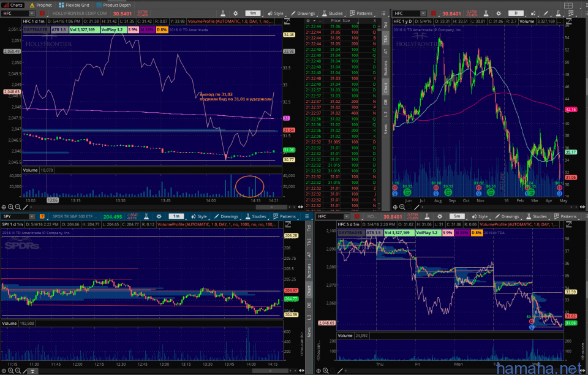Zoom out on the SPY chart
Screen dimensions: 588x375
(18, 371)
